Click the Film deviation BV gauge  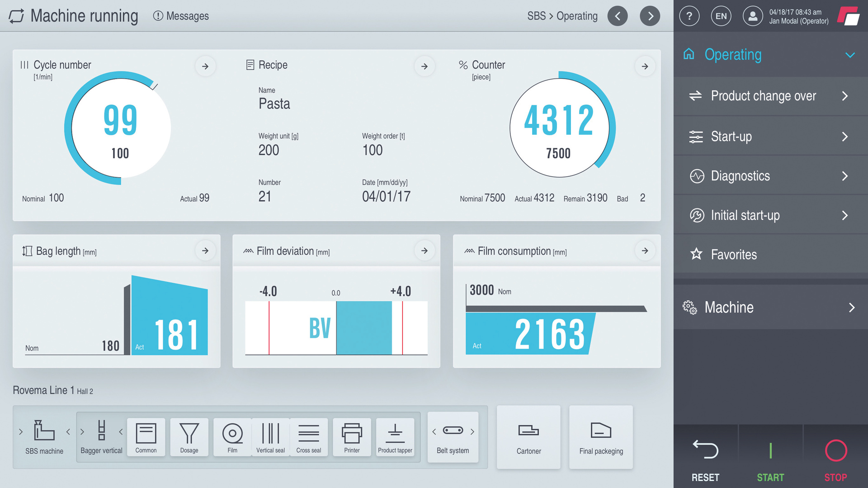(336, 328)
